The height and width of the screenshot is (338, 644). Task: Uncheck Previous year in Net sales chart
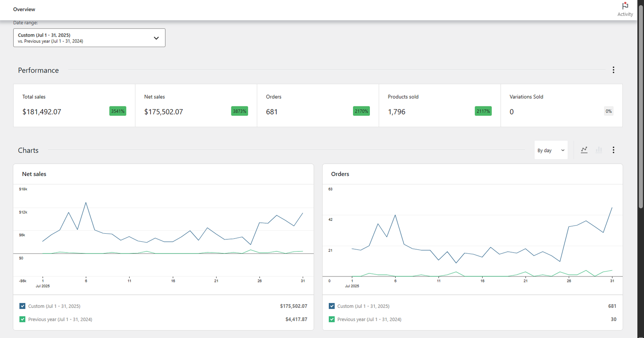pyautogui.click(x=23, y=319)
